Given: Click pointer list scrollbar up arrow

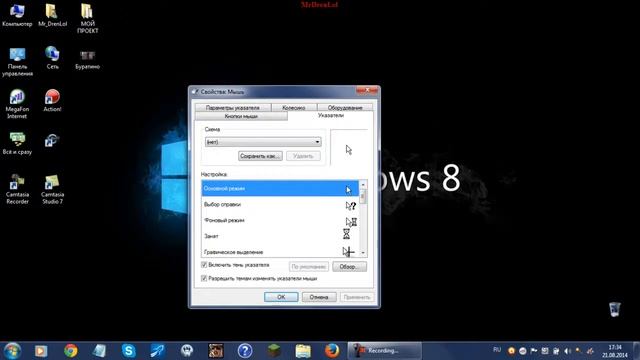Looking at the screenshot, I should 363,184.
